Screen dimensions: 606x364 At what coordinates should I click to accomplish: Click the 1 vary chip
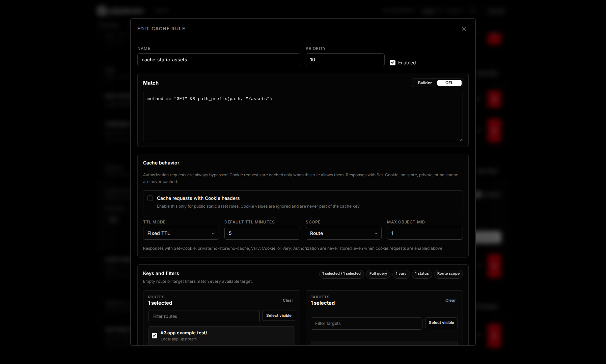(x=401, y=274)
